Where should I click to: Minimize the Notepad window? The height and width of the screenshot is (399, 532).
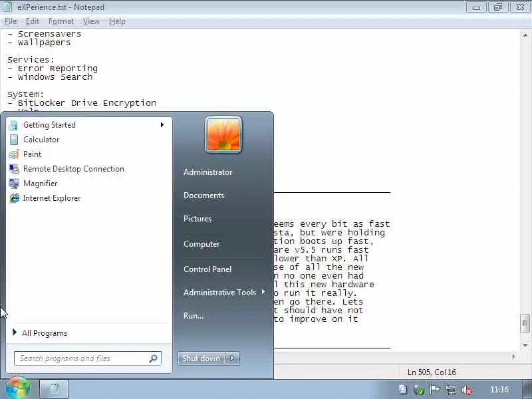pos(476,7)
